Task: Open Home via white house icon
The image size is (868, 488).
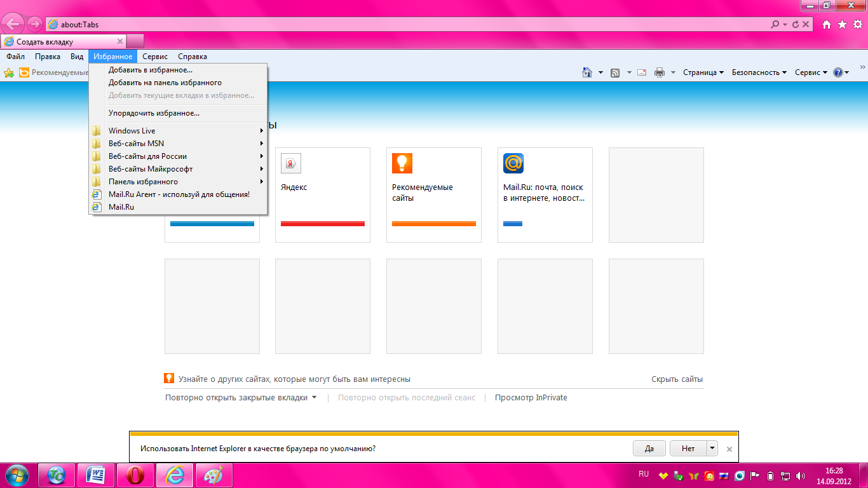Action: (x=827, y=24)
